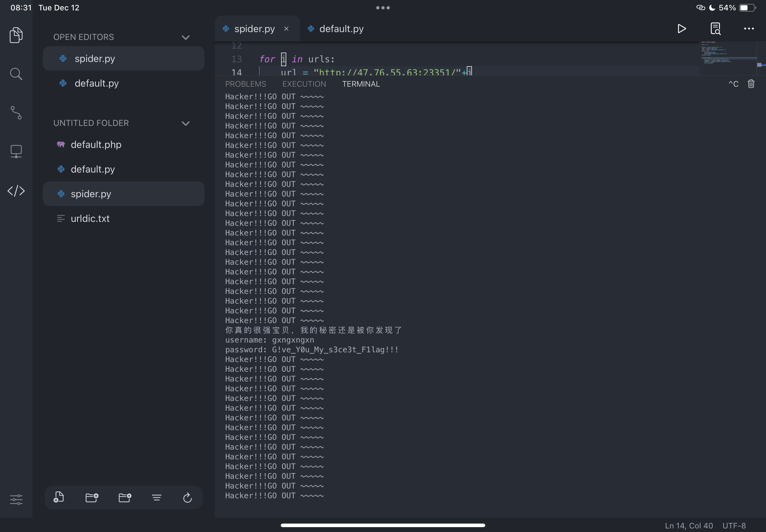Viewport: 766px width, 532px height.
Task: Open default.py in Untitled Folder
Action: [123, 169]
